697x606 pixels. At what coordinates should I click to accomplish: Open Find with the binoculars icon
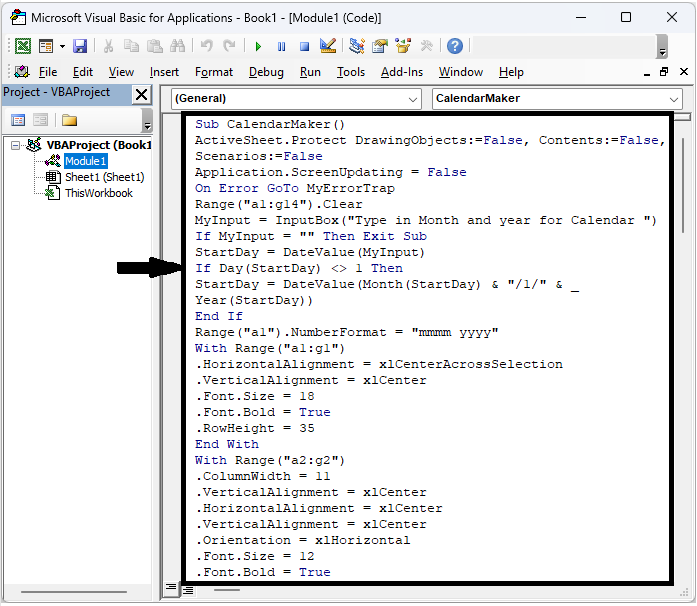(x=178, y=46)
